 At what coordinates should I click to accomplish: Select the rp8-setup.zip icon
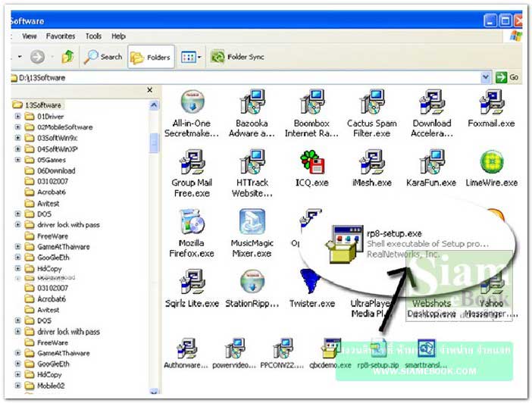pos(378,348)
